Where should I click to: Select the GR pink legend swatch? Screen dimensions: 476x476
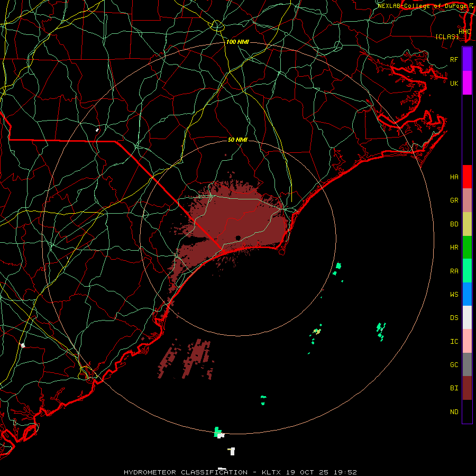click(x=467, y=200)
